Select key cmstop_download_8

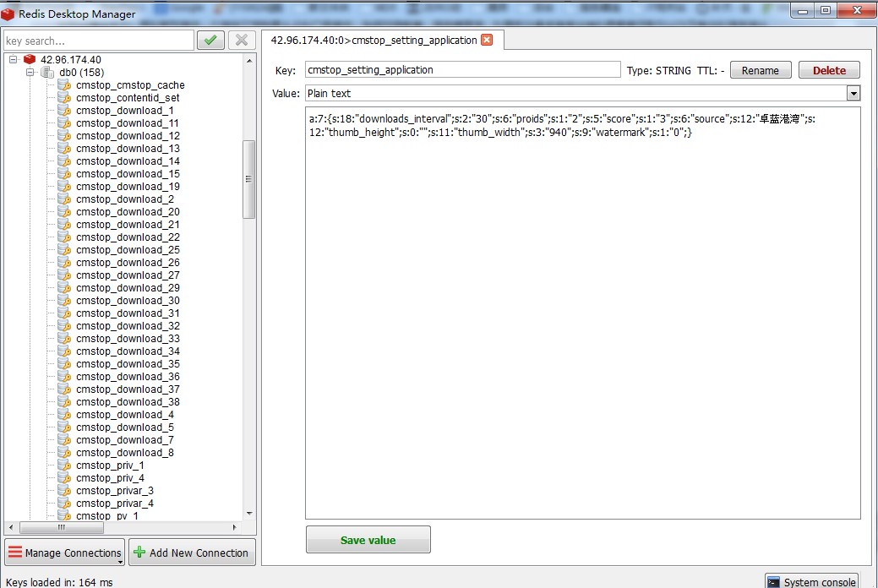(x=125, y=453)
